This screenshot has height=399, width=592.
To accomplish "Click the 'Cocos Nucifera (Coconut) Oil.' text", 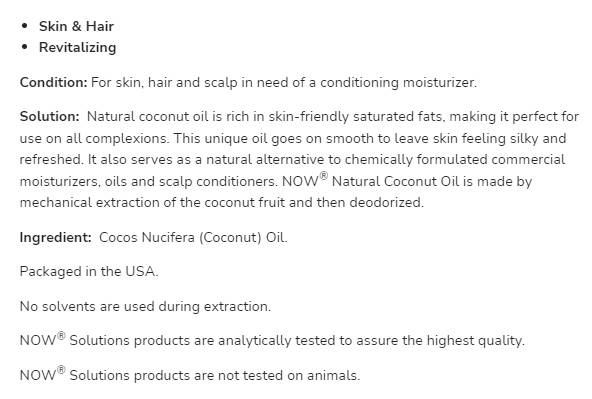I will click(x=193, y=237).
